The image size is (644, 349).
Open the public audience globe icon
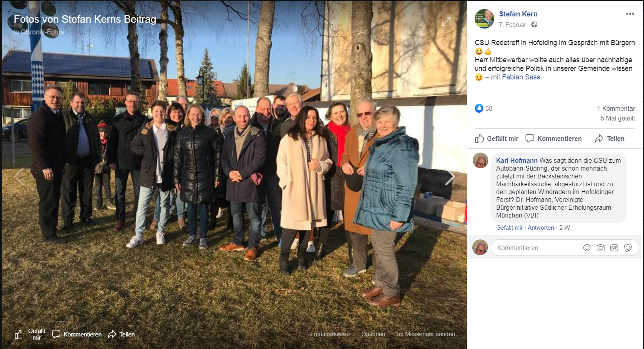534,25
